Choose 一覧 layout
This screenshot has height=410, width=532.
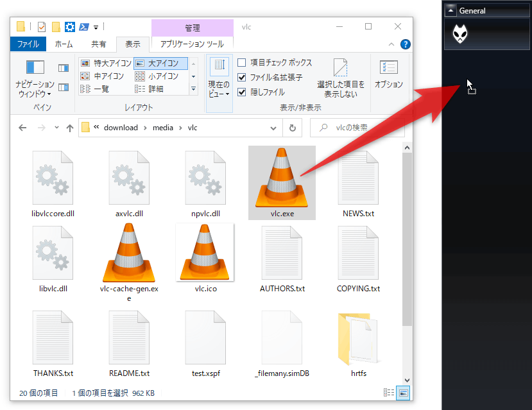(95, 89)
